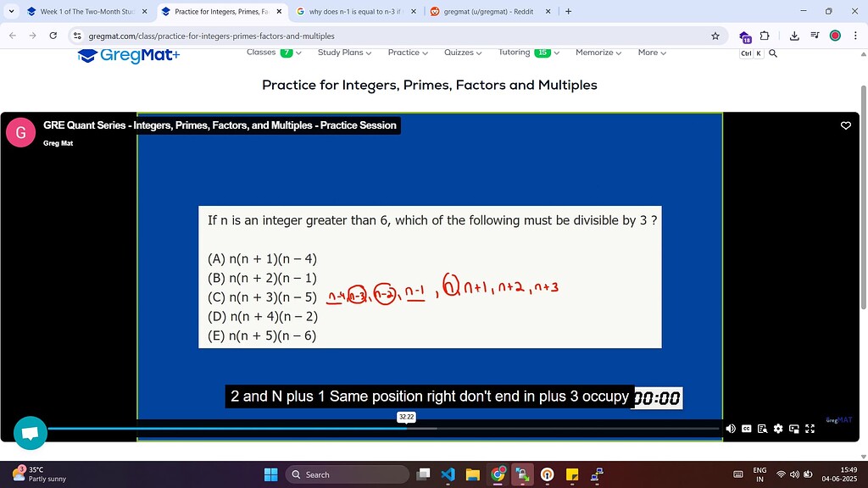Open the Study Plans menu
This screenshot has height=488, width=868.
pyautogui.click(x=343, y=53)
